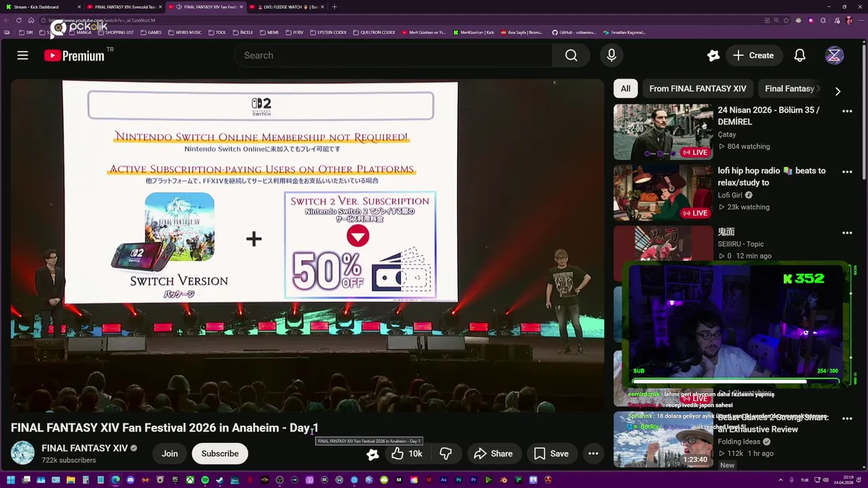The height and width of the screenshot is (488, 868).
Task: Open Epic Games Launcher from the taskbar
Action: tap(175, 481)
